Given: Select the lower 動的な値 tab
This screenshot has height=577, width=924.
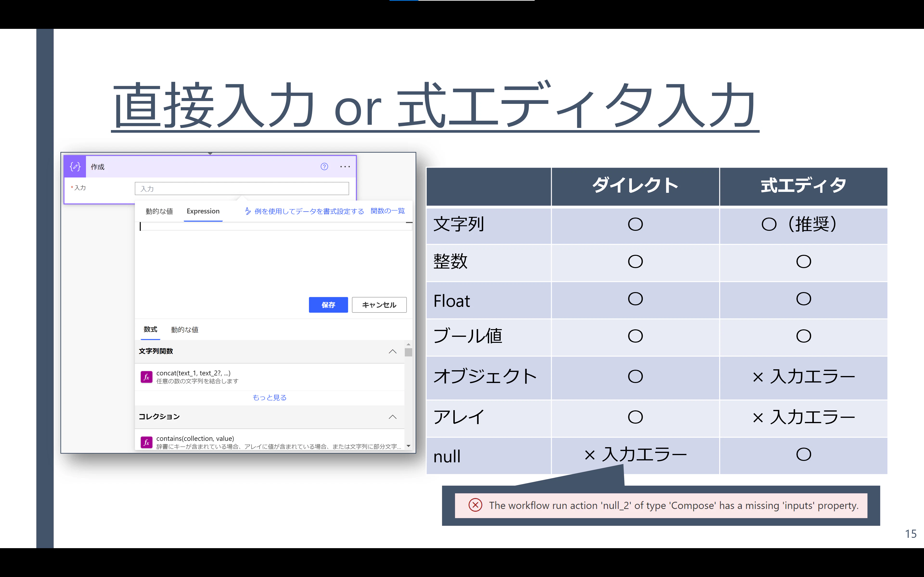Looking at the screenshot, I should pyautogui.click(x=185, y=330).
